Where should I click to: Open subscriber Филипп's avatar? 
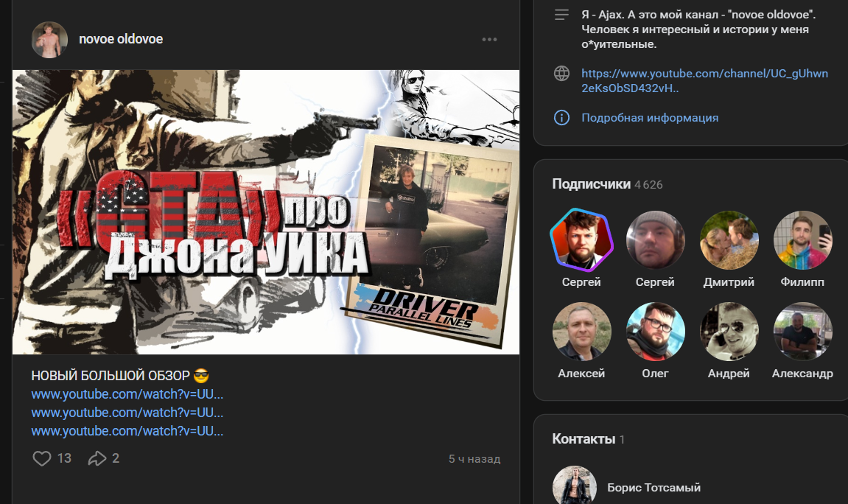point(802,239)
